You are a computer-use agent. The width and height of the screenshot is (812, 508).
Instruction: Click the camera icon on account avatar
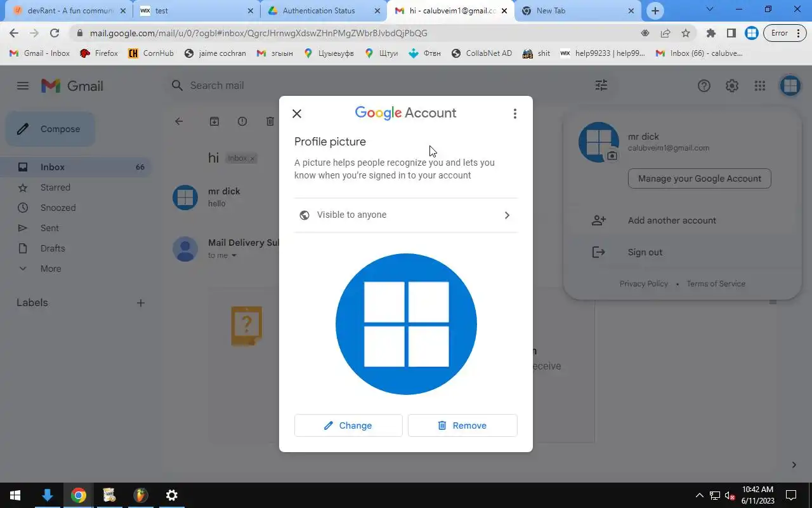point(612,156)
